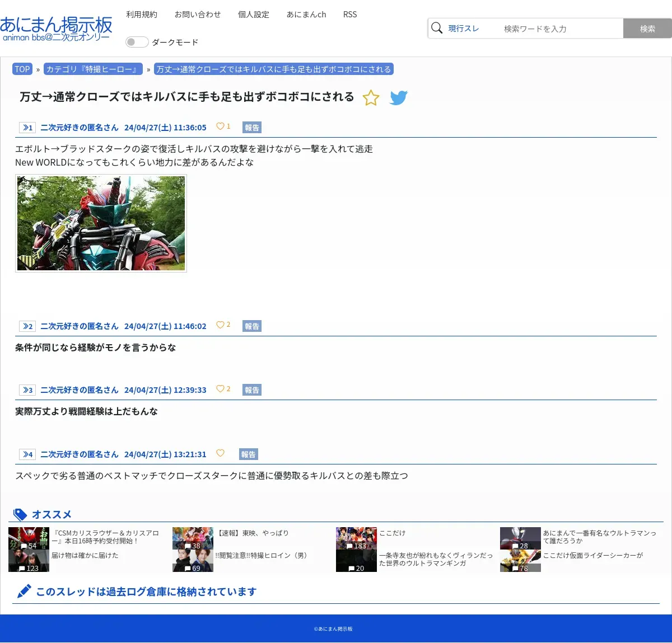Open カテゴリ『特撮ヒーロー』 breadcrumb
Screen dimensions: 672x643
(x=93, y=69)
